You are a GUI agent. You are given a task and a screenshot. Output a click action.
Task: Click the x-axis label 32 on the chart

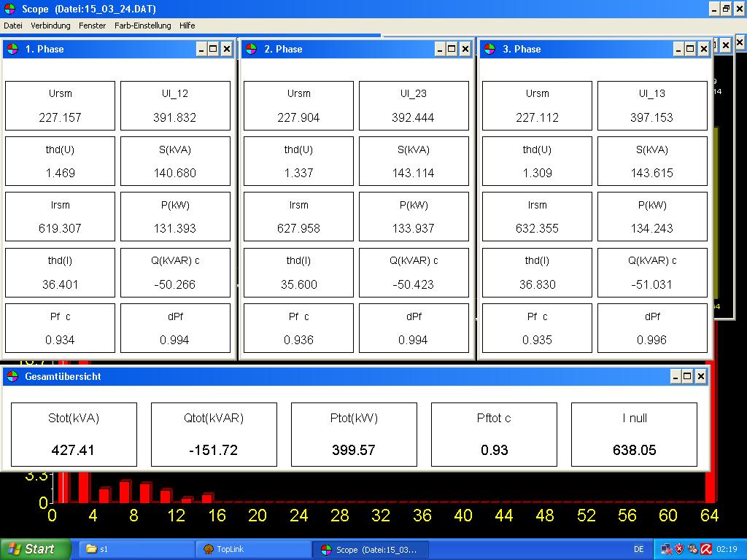pos(381,516)
